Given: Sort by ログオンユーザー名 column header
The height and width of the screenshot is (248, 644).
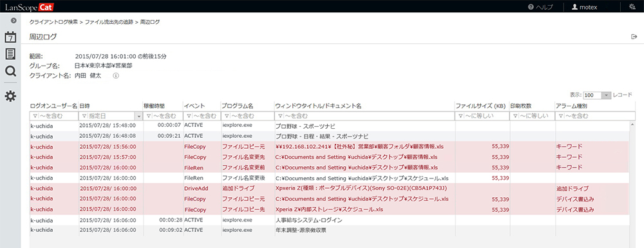Looking at the screenshot, I should 54,106.
